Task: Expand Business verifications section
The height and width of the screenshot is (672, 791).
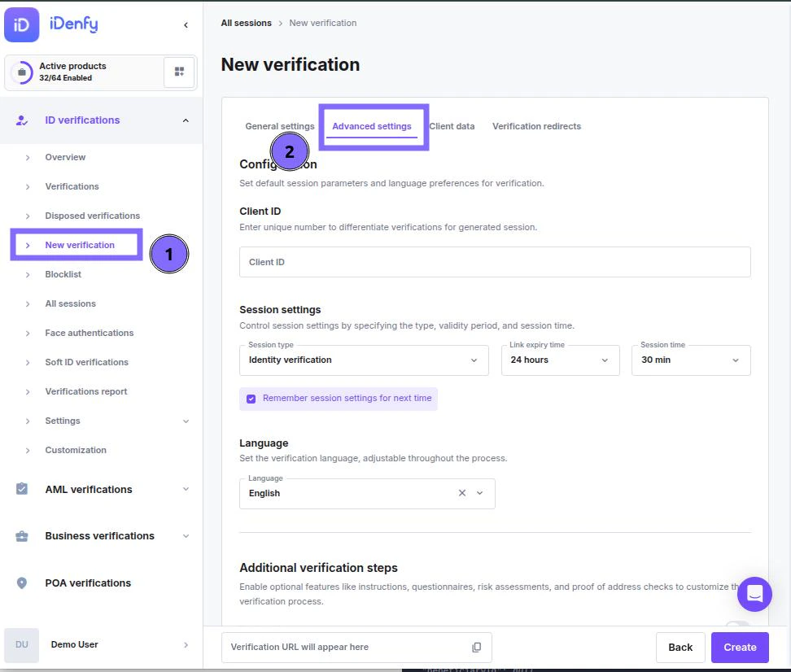Action: tap(186, 536)
